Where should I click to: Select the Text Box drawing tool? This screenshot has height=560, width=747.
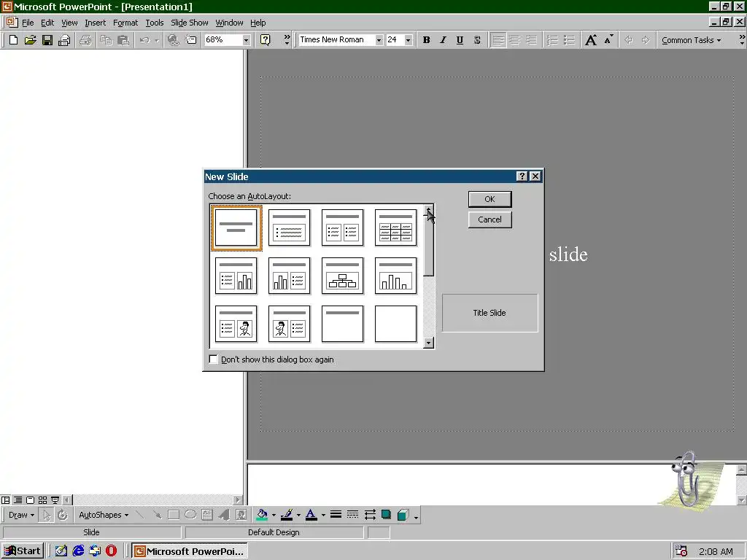pyautogui.click(x=206, y=515)
